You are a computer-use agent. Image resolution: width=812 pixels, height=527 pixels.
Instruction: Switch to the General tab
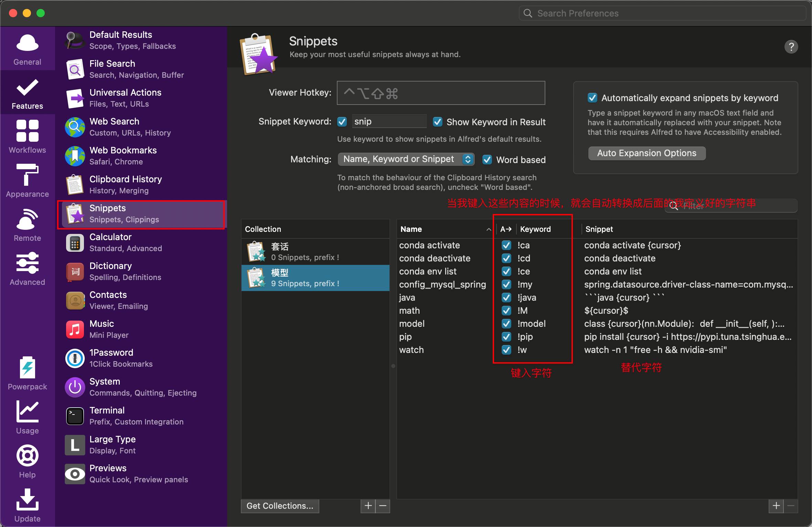pyautogui.click(x=27, y=48)
